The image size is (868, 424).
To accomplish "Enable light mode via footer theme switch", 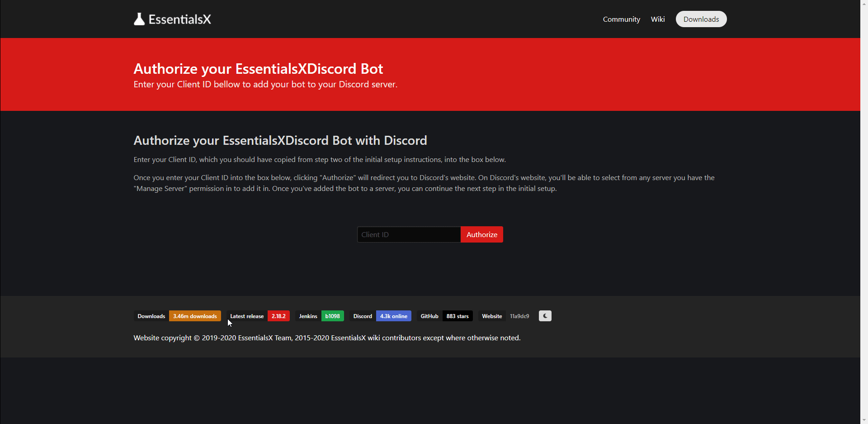I will point(545,316).
